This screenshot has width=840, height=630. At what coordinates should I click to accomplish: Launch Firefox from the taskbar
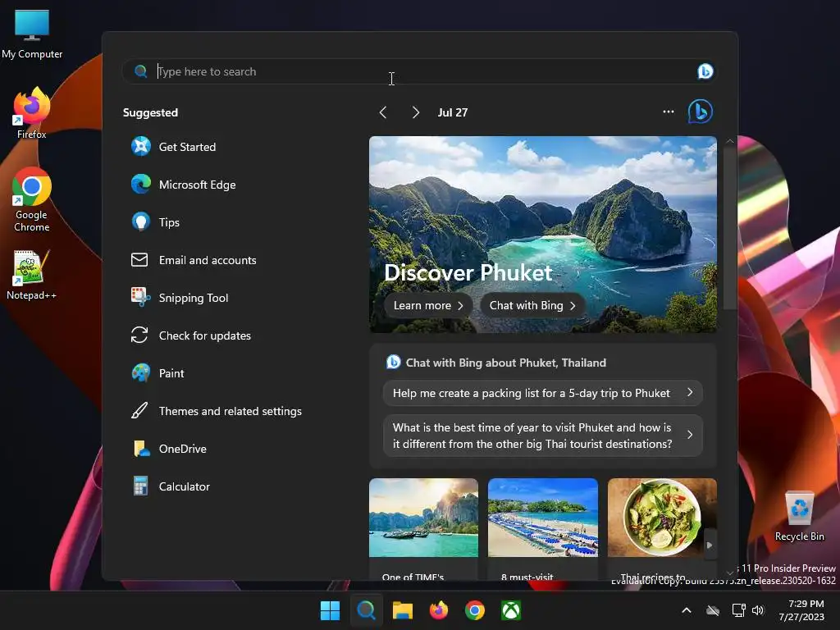(x=439, y=610)
